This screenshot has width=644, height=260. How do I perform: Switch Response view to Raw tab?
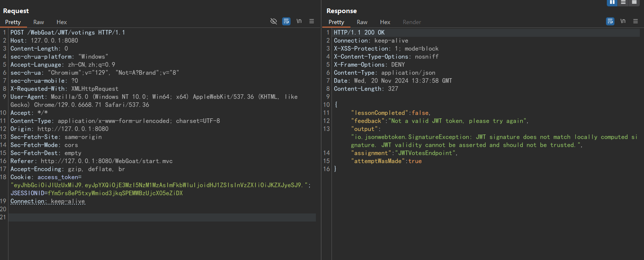(362, 22)
